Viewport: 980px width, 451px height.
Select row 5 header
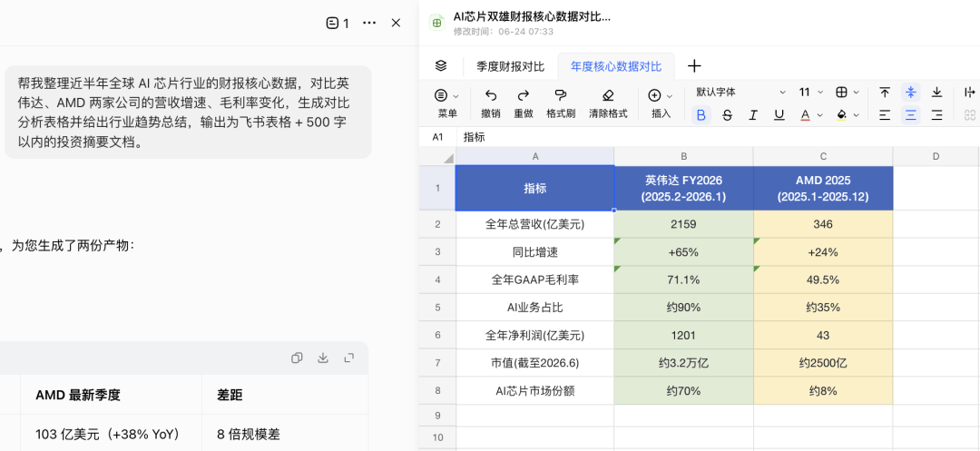[x=437, y=308]
